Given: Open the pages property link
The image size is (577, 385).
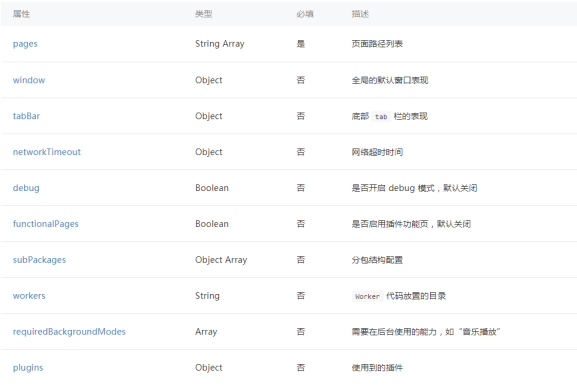Looking at the screenshot, I should [x=25, y=44].
